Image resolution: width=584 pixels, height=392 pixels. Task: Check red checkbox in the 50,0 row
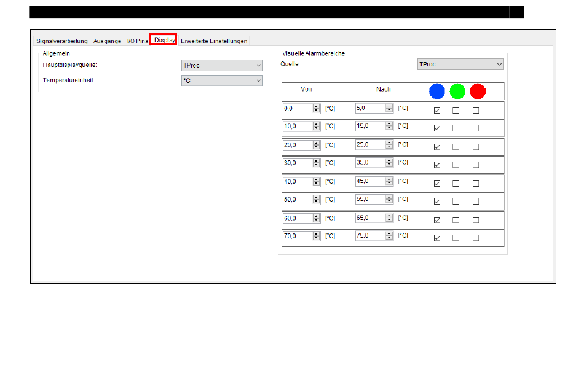pyautogui.click(x=476, y=201)
